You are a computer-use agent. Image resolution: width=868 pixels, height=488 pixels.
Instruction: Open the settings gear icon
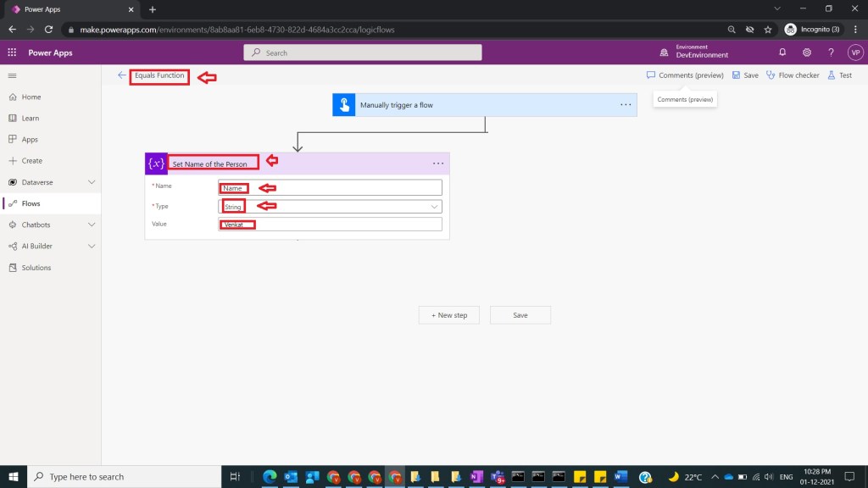[x=806, y=53]
